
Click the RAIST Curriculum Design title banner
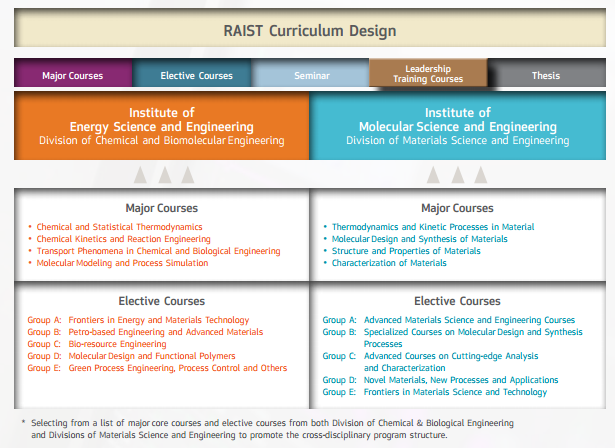310,28
